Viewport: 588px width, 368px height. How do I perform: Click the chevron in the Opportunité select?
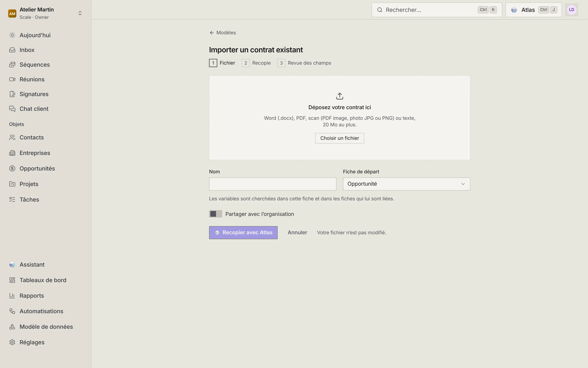click(463, 184)
